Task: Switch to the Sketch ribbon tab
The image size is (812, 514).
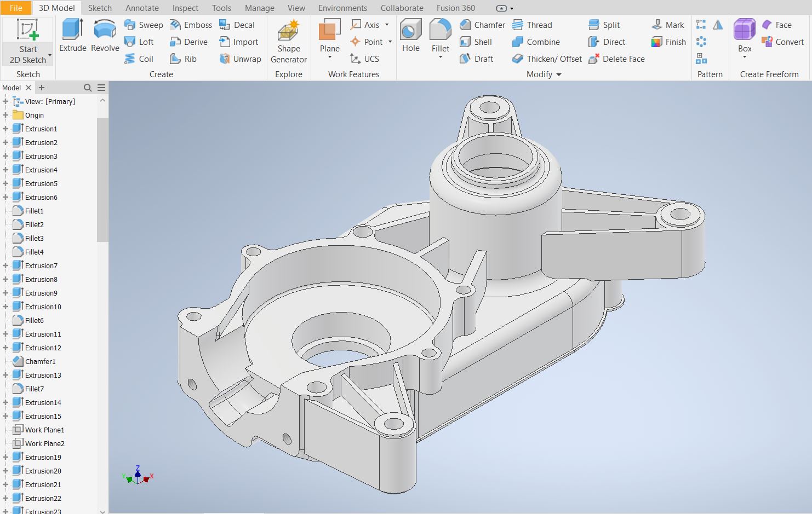Action: pyautogui.click(x=100, y=8)
